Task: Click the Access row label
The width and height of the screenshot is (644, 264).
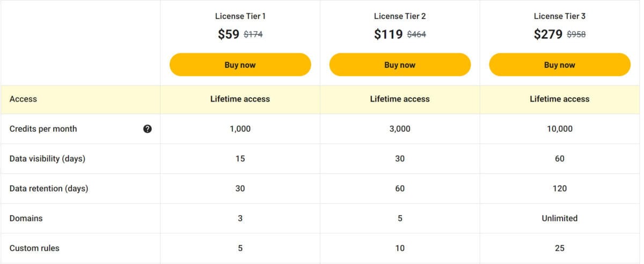Action: tap(23, 99)
